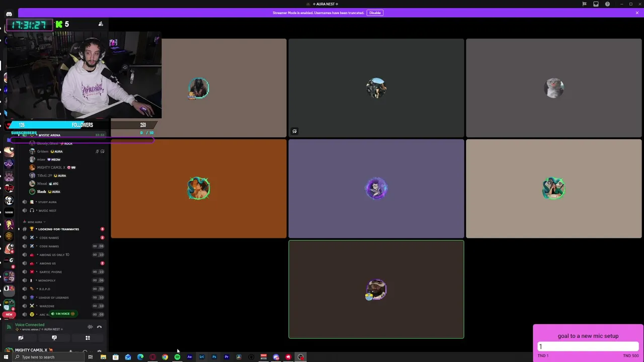
Task: Collapse the MINI AURA channel category
Action: click(x=35, y=222)
